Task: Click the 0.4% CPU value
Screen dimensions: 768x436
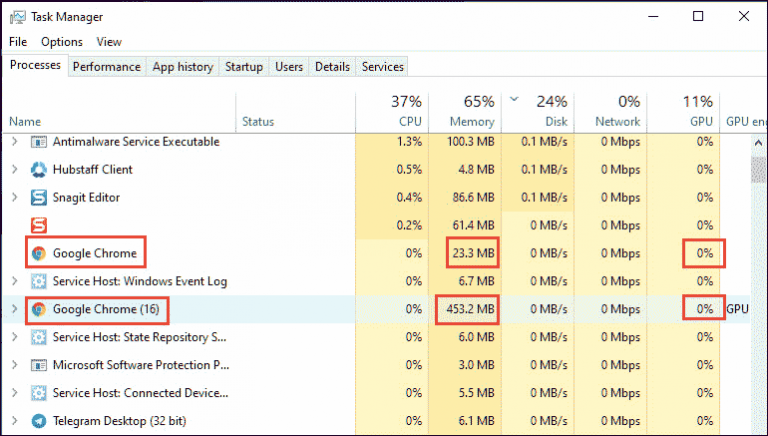Action: tap(409, 197)
